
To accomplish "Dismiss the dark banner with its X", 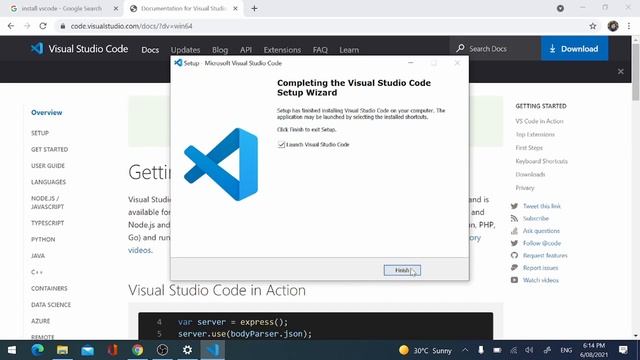I will pos(620,71).
